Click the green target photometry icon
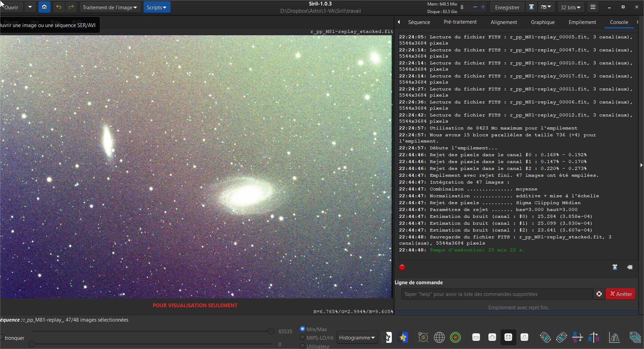Image resolution: width=644 pixels, height=349 pixels. click(455, 338)
